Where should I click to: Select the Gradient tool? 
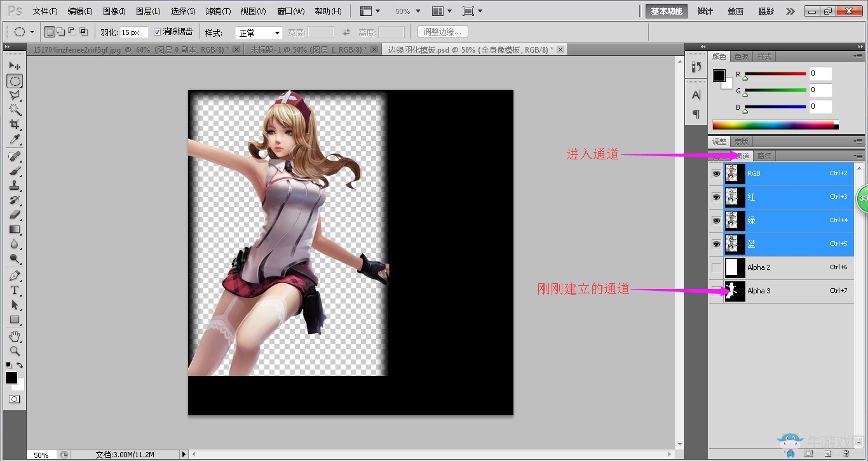(x=15, y=229)
